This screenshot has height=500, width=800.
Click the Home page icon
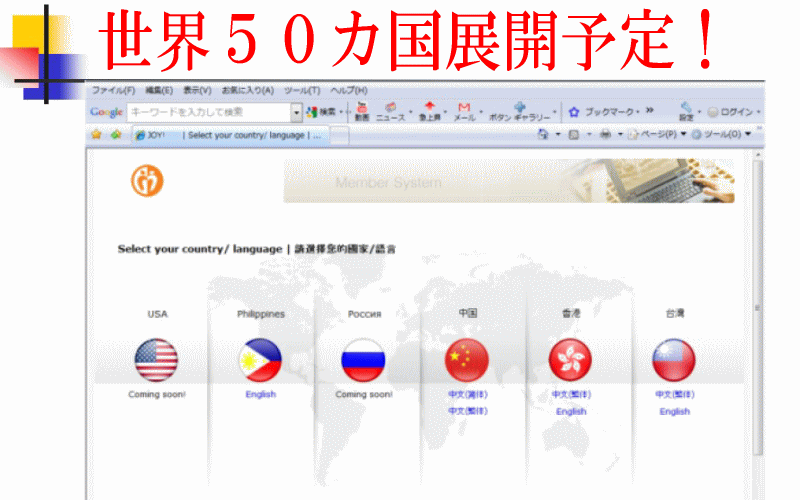(543, 134)
